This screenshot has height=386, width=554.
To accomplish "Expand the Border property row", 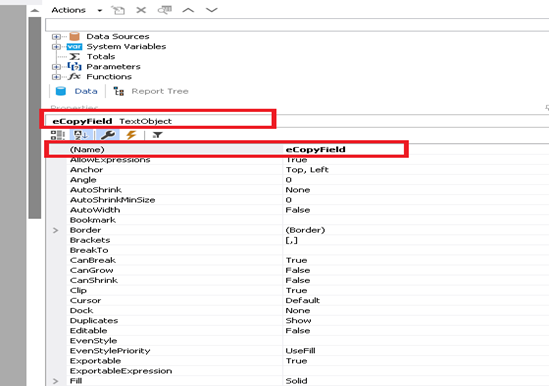I will pyautogui.click(x=55, y=230).
